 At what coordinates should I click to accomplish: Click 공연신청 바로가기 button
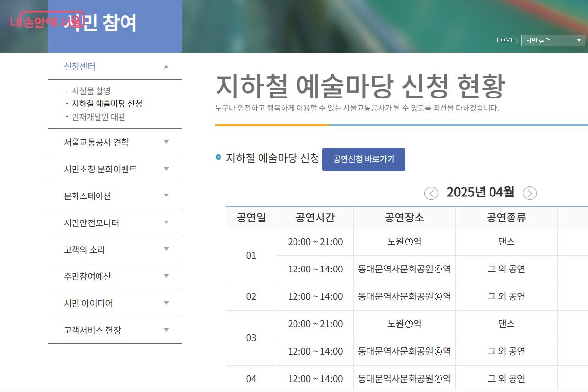point(364,159)
